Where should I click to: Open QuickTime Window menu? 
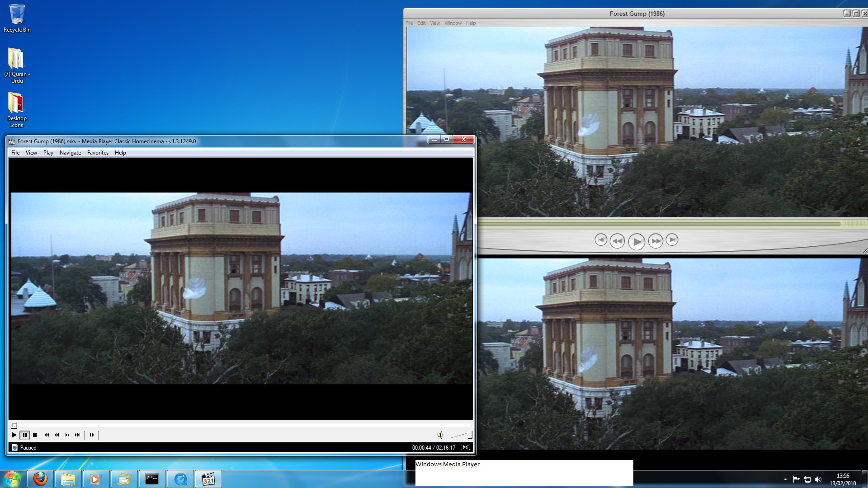[453, 23]
